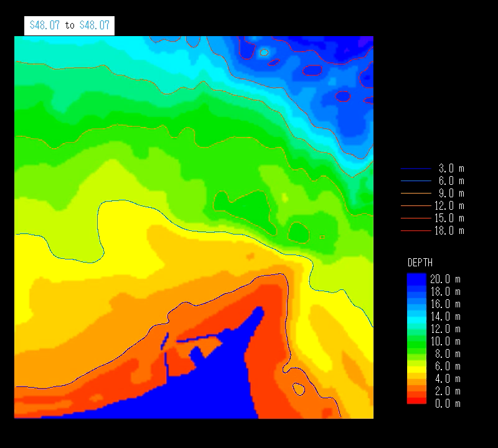Choose the green 10.0 m depth swatch
Viewport: 498px width, 448px height.
(416, 342)
